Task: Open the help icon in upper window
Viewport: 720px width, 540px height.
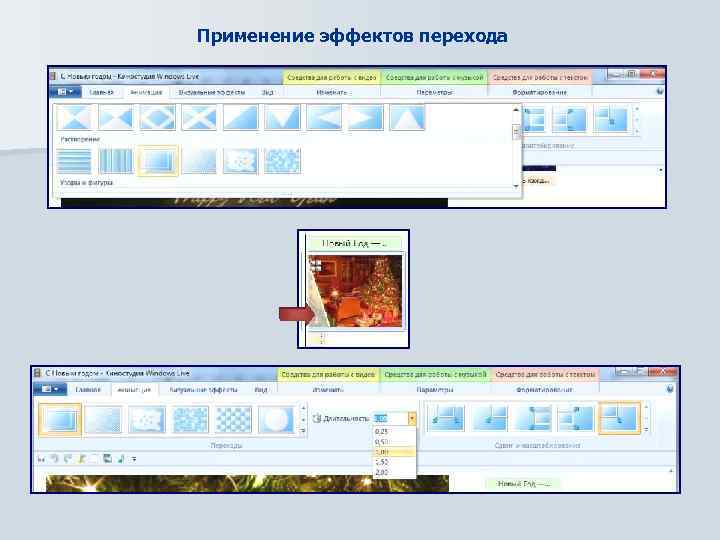Action: [x=660, y=91]
